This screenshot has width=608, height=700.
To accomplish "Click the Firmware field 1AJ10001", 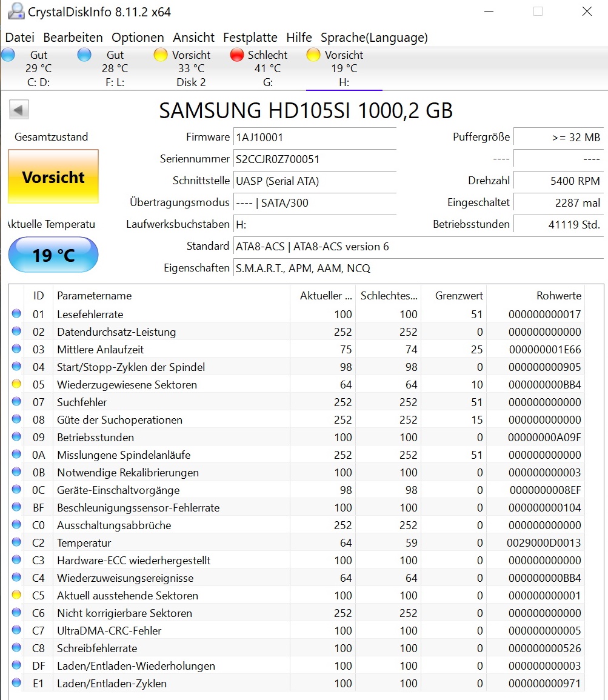I will [315, 138].
